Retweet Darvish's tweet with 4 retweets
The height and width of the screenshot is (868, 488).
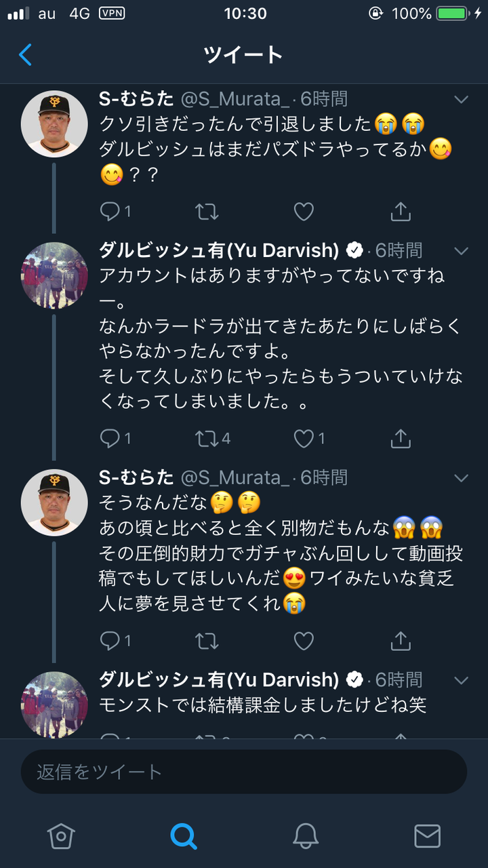tap(206, 439)
